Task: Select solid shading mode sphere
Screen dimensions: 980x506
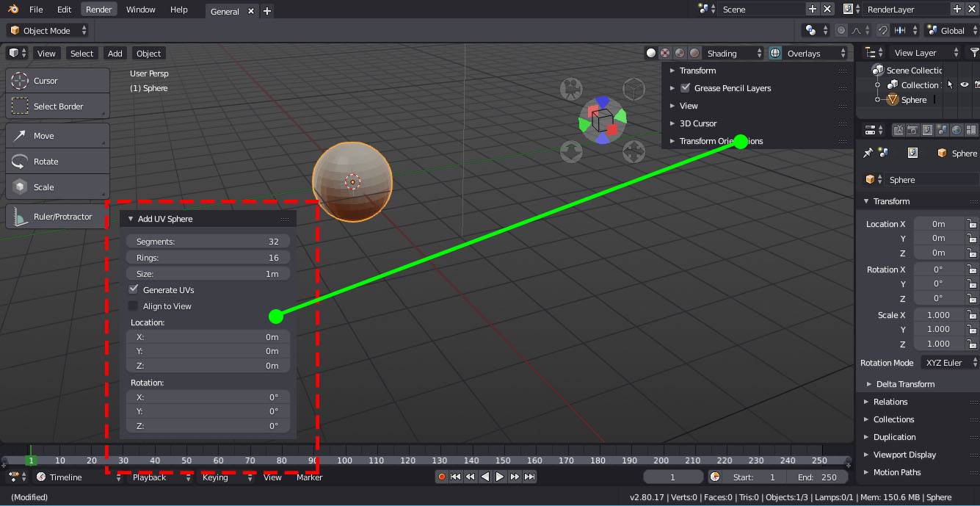Action: (x=650, y=53)
